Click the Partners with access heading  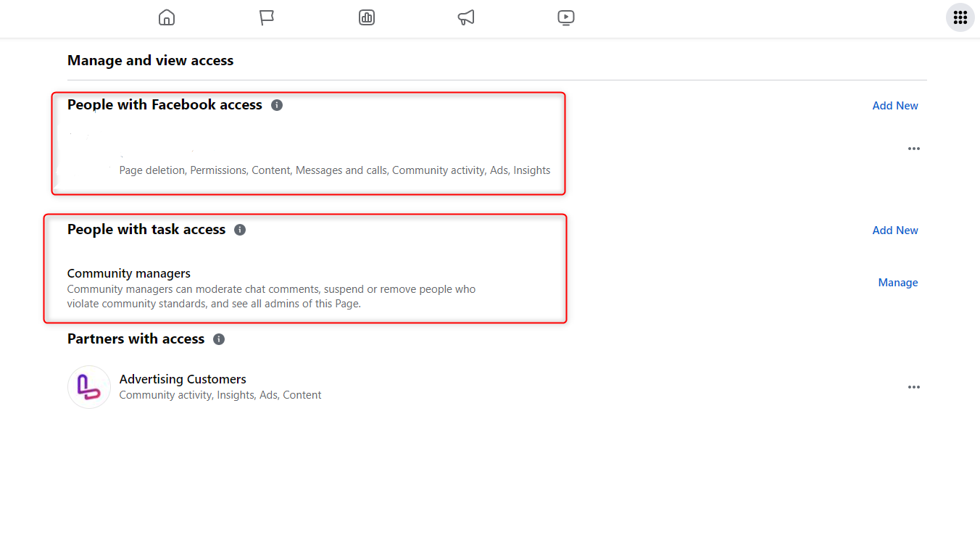click(x=136, y=339)
